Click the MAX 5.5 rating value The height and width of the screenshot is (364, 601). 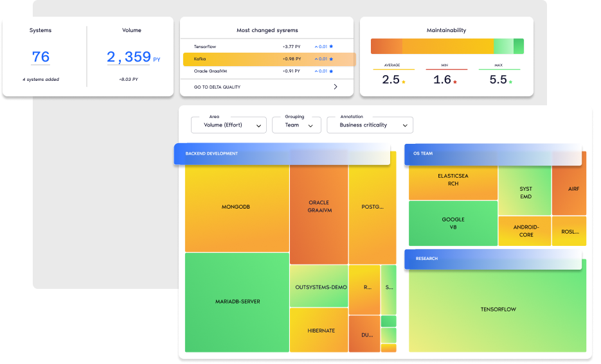pos(498,80)
